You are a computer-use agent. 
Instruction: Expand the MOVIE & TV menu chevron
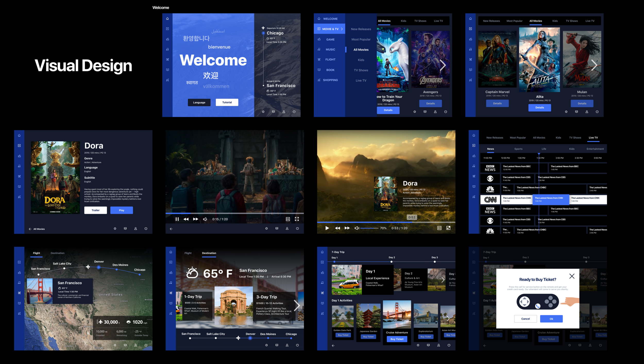pos(342,29)
